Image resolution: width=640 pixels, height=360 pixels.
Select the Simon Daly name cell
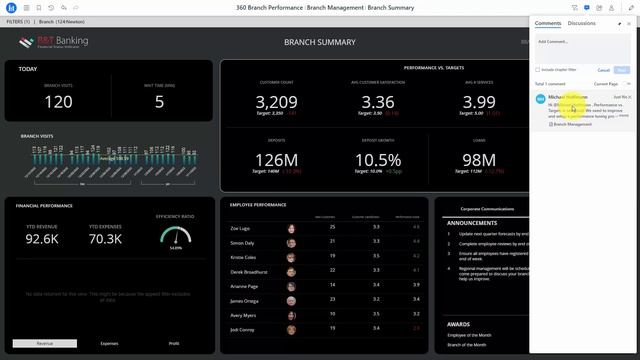(242, 243)
